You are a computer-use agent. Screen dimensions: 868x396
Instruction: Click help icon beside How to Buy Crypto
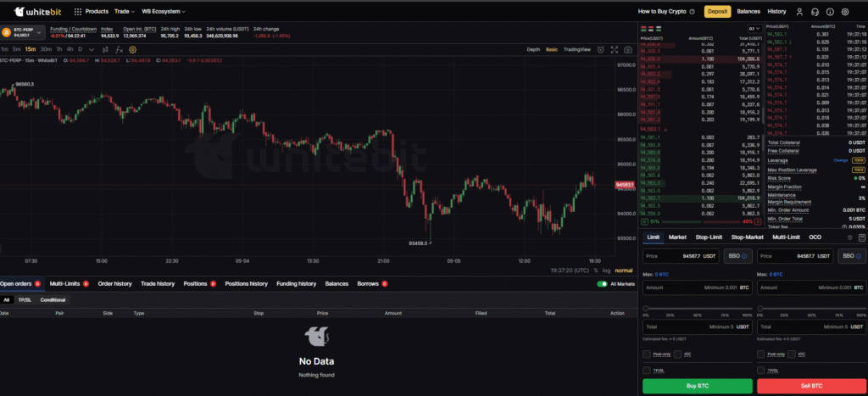[x=692, y=12]
